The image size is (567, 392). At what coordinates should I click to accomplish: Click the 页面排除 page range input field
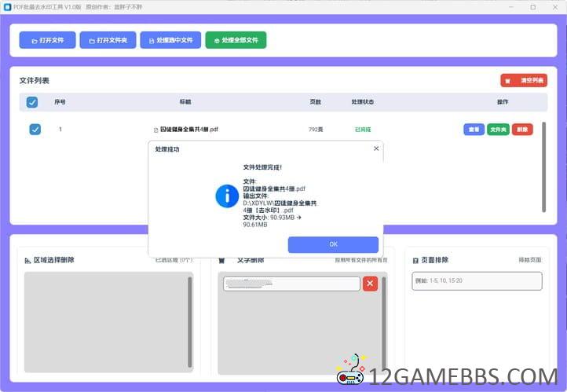477,281
